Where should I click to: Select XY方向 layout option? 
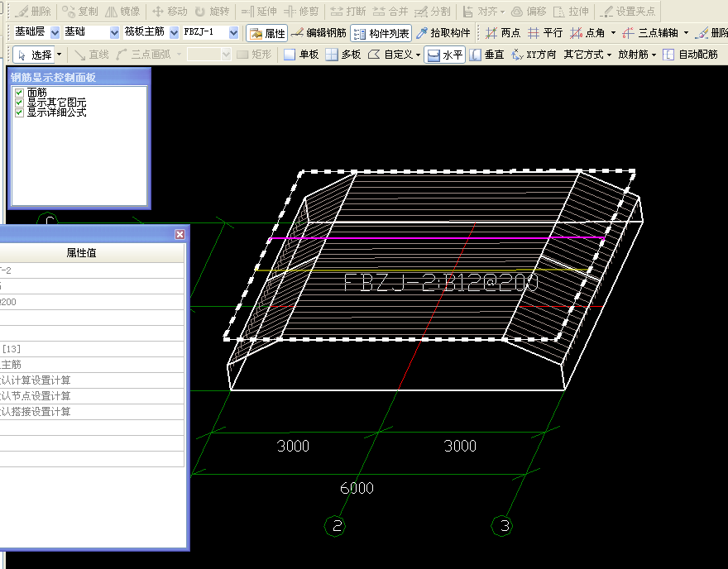534,55
